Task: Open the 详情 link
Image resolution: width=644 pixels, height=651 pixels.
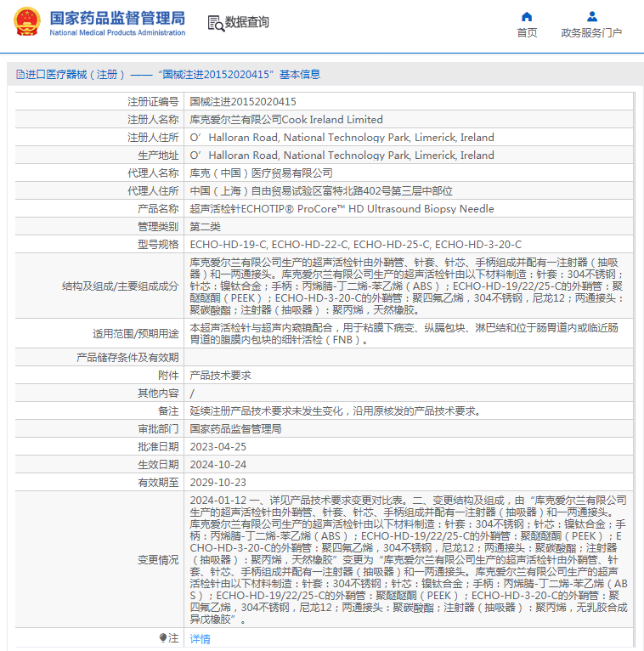Action: [x=200, y=638]
